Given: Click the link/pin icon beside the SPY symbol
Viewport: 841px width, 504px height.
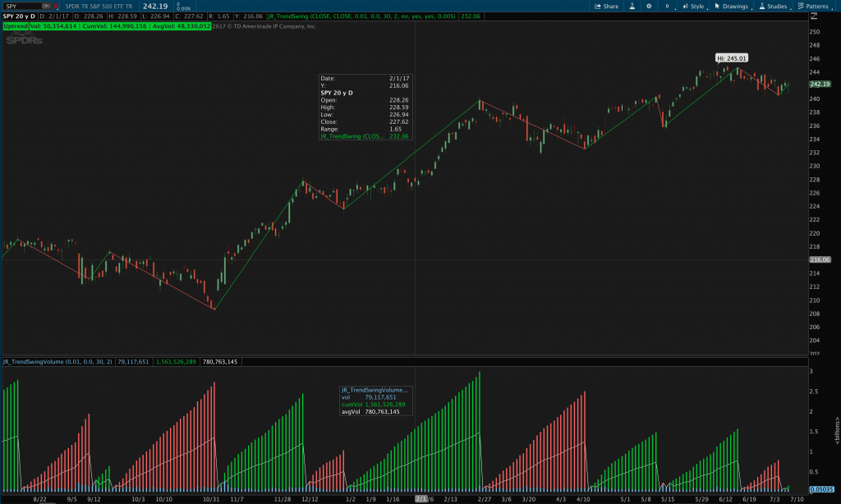Looking at the screenshot, I should click(57, 5).
